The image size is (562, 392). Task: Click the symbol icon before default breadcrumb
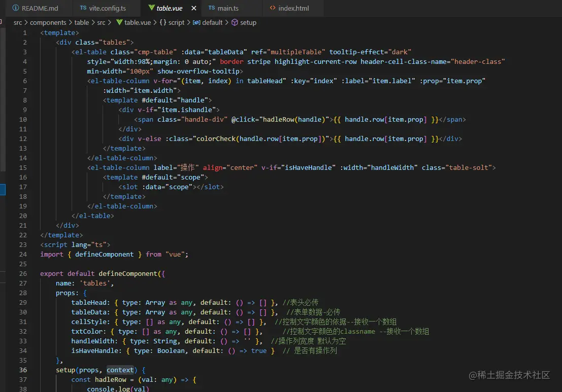click(x=196, y=22)
